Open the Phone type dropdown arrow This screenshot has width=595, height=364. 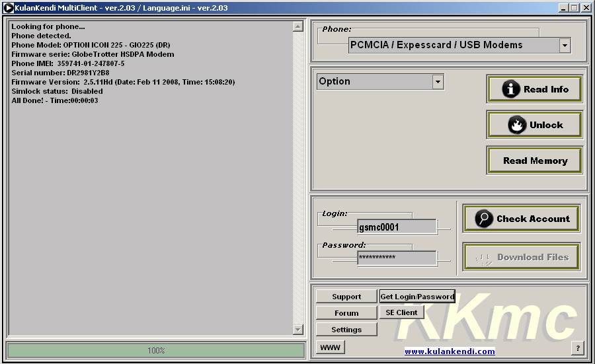565,46
